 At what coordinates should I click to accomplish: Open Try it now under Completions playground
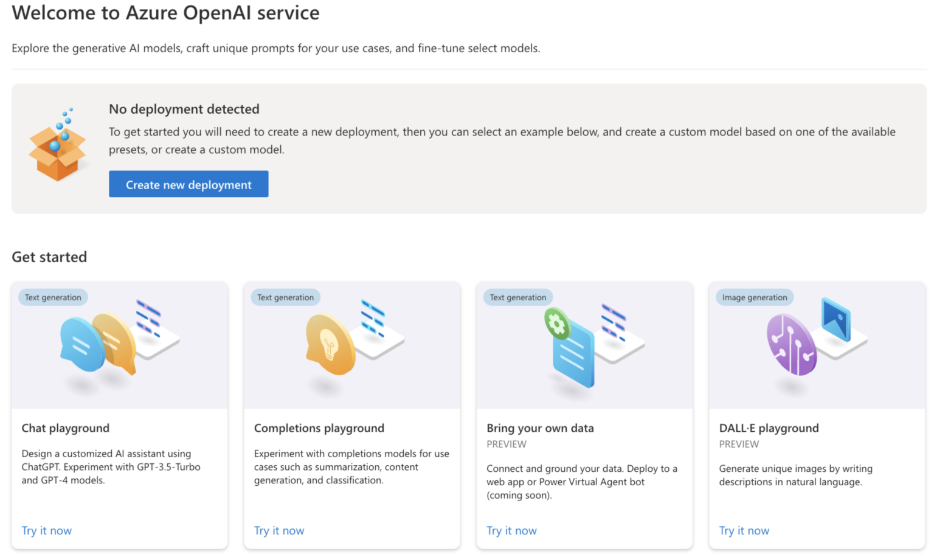279,531
